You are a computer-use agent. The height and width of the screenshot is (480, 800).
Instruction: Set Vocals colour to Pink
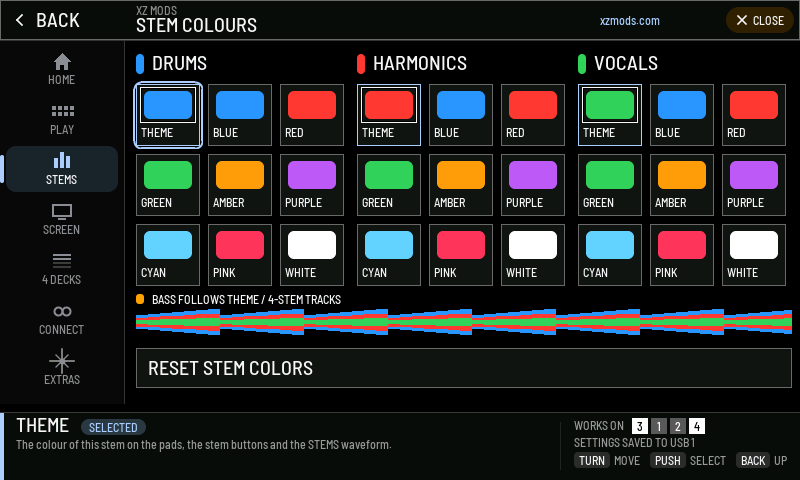point(682,255)
